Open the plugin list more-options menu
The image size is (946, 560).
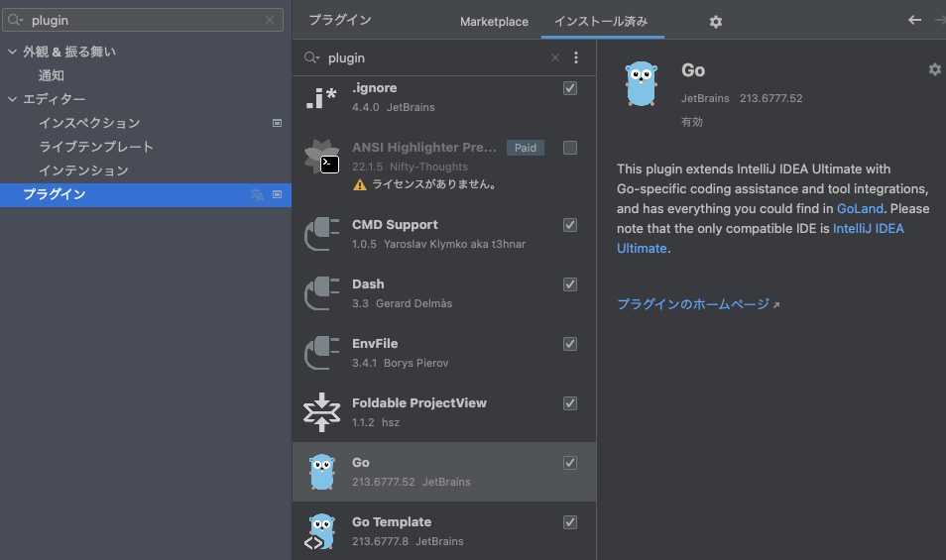pos(576,57)
